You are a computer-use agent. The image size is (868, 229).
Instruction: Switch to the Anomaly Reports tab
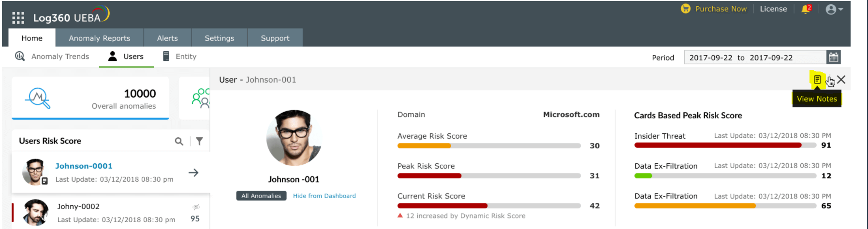click(x=100, y=38)
